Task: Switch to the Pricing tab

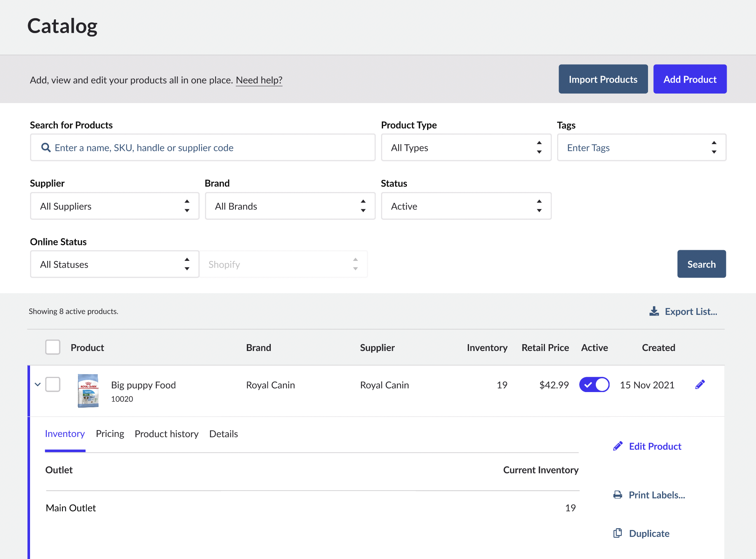Action: click(x=110, y=434)
